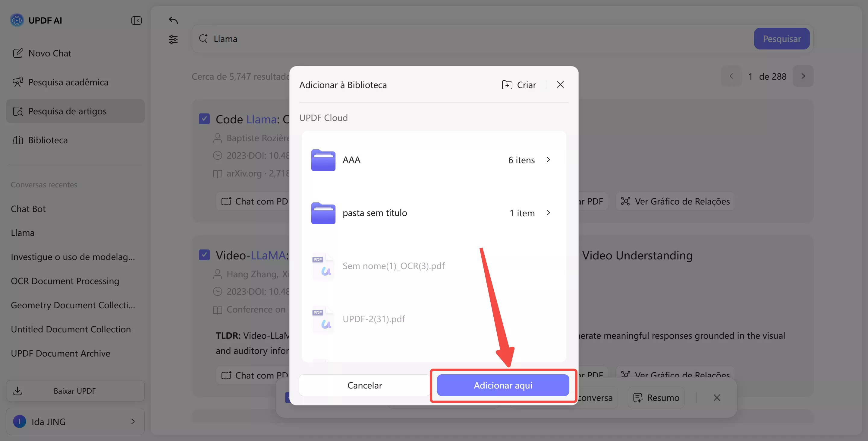Click Ver Gráfico de Relações for Code Llama
The width and height of the screenshot is (868, 441).
(675, 201)
